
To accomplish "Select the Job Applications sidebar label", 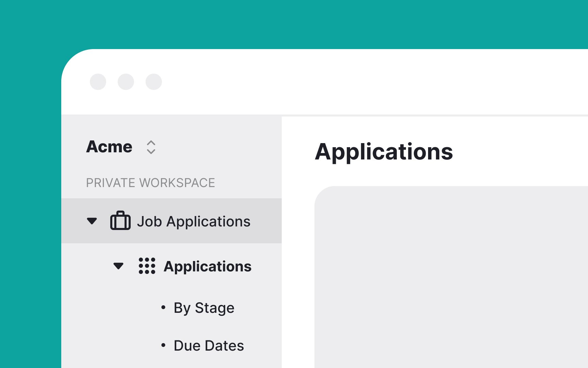I will (194, 221).
